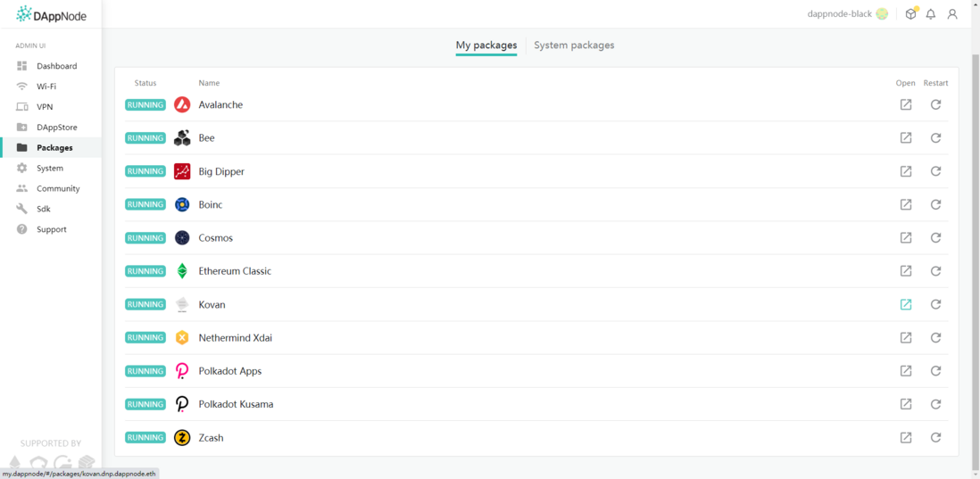
Task: Open Support page in sidebar
Action: click(x=51, y=229)
